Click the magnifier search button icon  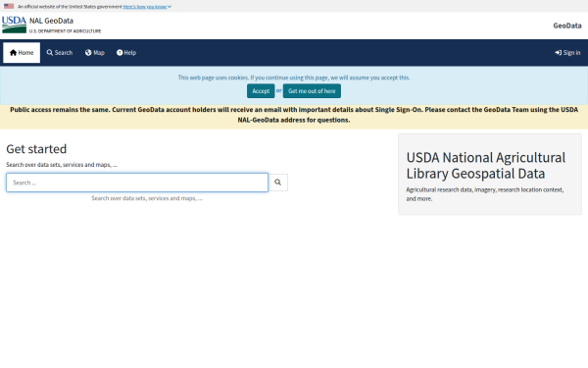pos(278,183)
